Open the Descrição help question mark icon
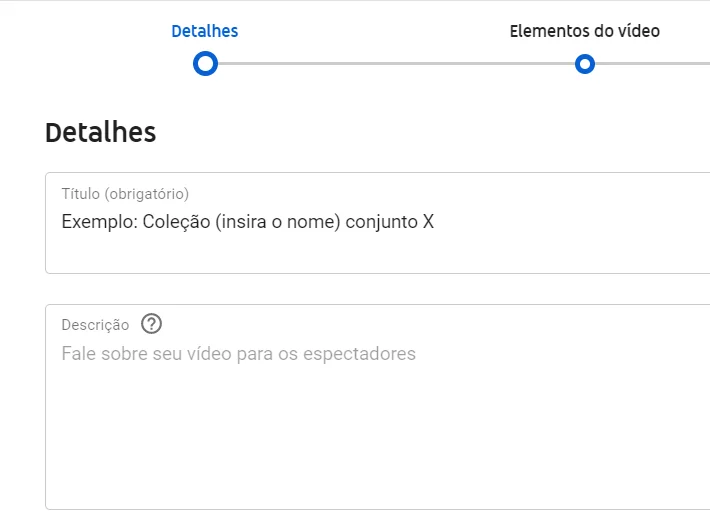The image size is (710, 511). tap(151, 324)
